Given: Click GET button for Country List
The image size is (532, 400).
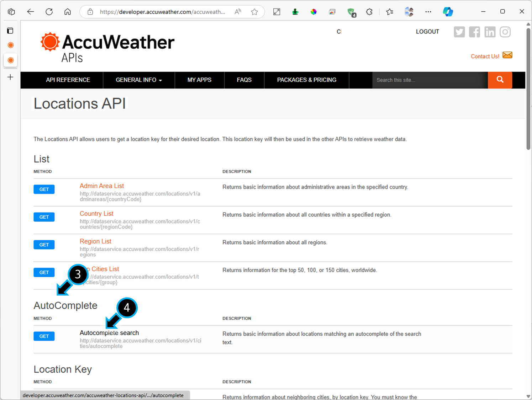Looking at the screenshot, I should coord(44,217).
